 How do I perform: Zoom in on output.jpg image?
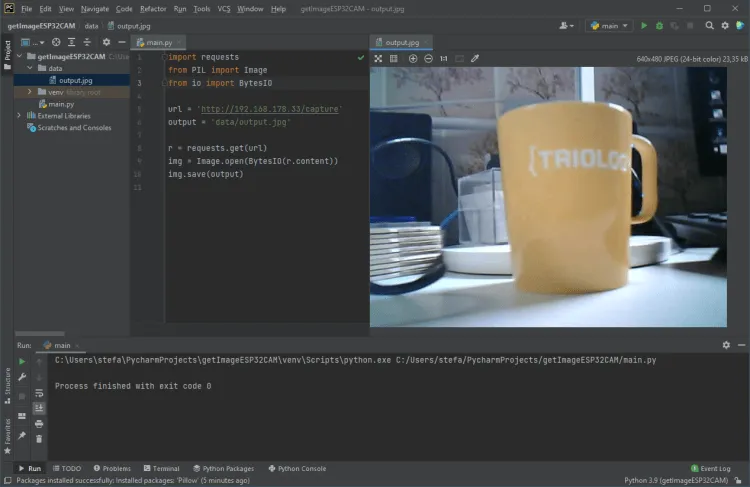(x=413, y=58)
